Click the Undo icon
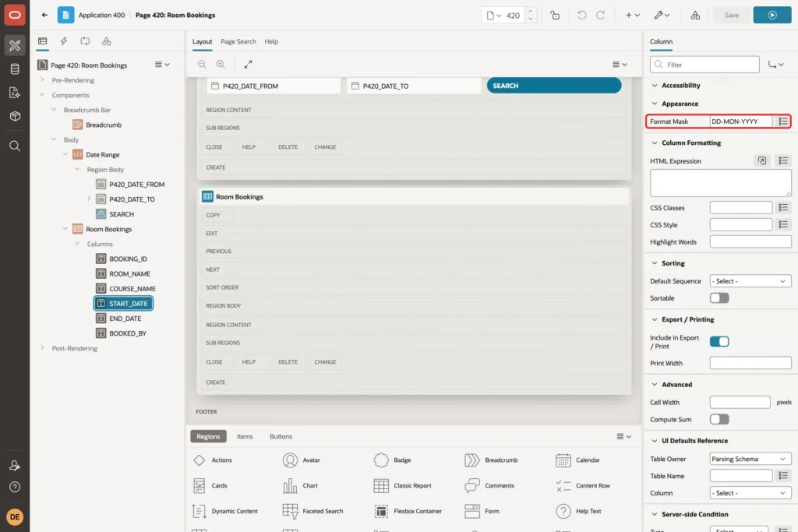 (581, 16)
